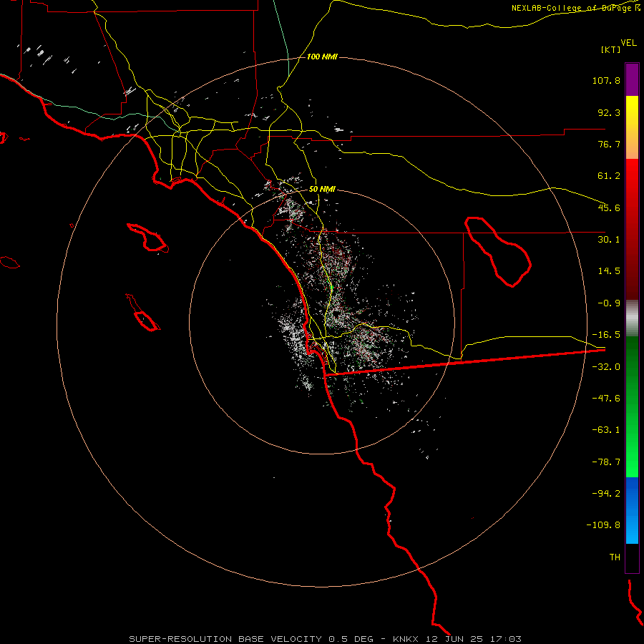Click the 100 NMI range ring label

(x=322, y=57)
